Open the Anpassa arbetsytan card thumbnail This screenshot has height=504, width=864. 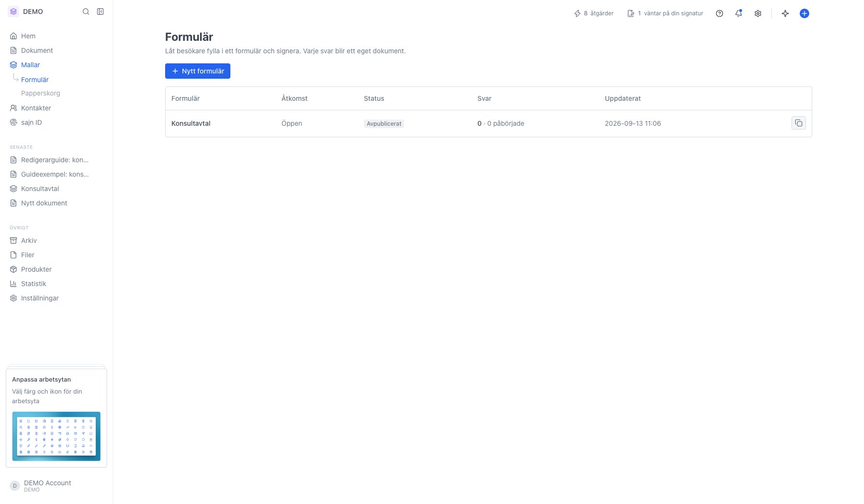coord(56,436)
